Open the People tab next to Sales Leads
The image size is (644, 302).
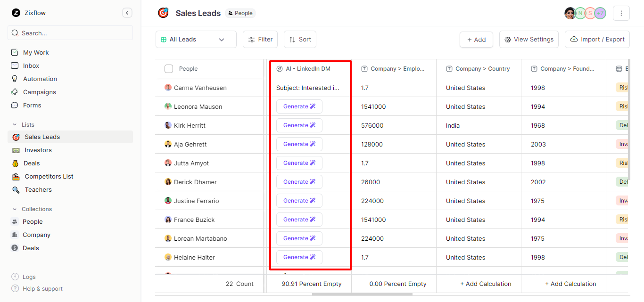[x=240, y=13]
